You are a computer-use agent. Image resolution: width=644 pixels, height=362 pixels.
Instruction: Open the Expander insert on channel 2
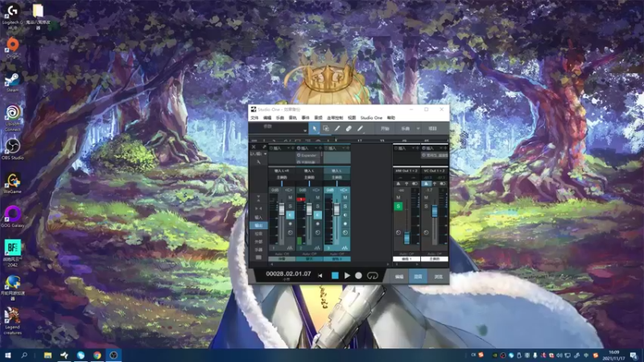click(308, 155)
